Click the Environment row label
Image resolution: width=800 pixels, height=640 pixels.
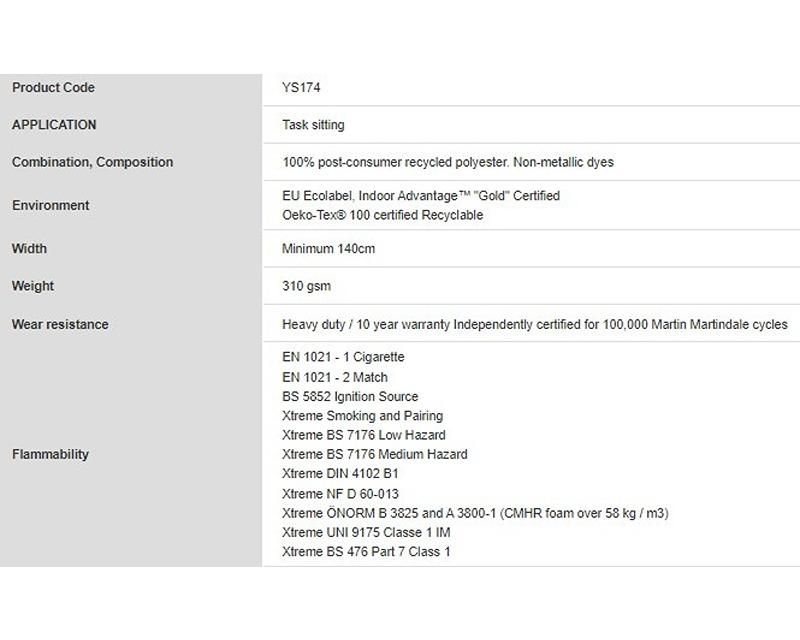coord(51,206)
